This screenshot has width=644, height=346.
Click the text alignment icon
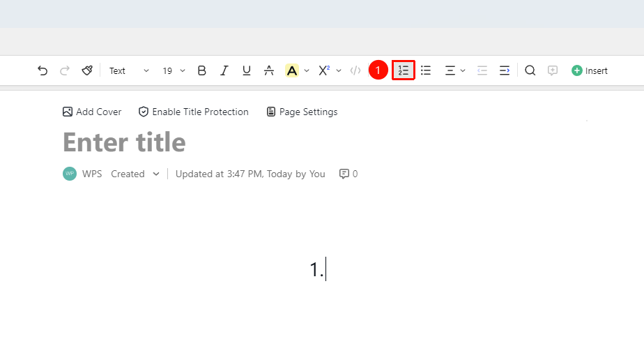click(450, 70)
